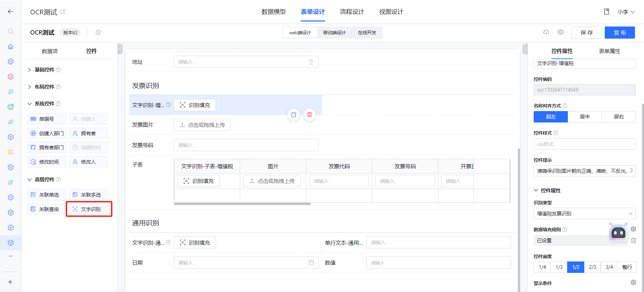Viewport: 644px width, 292px height.
Task: Click 识别填充 inside the 子表
Action: 199,181
